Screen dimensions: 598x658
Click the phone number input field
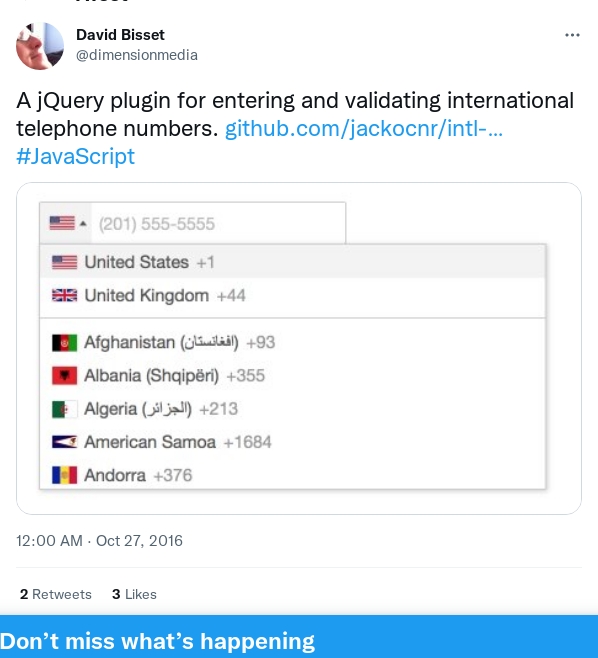tap(218, 223)
